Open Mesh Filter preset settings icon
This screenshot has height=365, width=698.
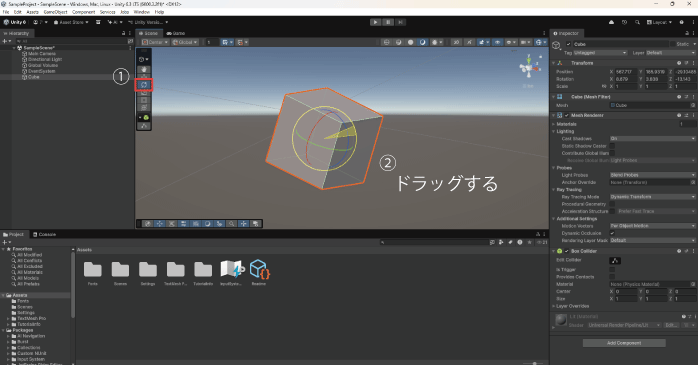pos(686,97)
